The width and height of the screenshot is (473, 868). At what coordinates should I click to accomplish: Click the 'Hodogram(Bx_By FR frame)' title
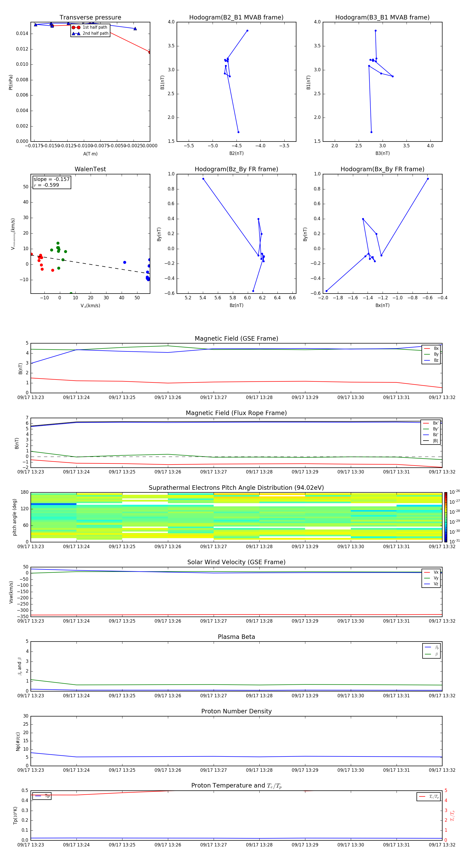382,169
